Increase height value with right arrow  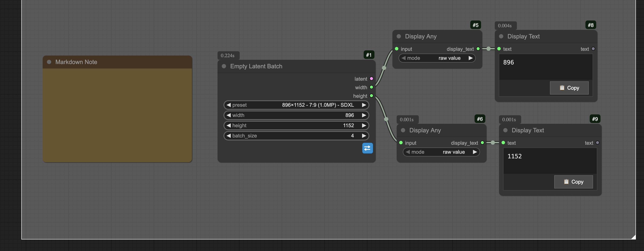364,126
